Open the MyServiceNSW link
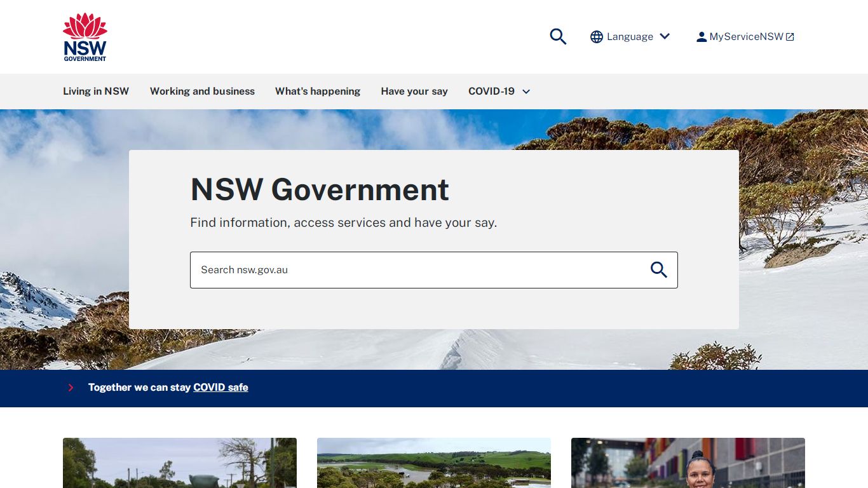This screenshot has height=488, width=868. pyautogui.click(x=745, y=37)
